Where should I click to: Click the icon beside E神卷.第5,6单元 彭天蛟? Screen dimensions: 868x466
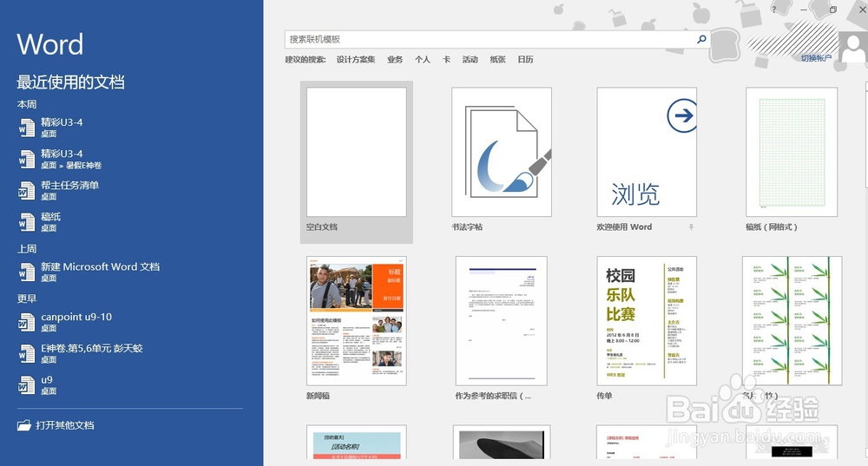click(27, 354)
